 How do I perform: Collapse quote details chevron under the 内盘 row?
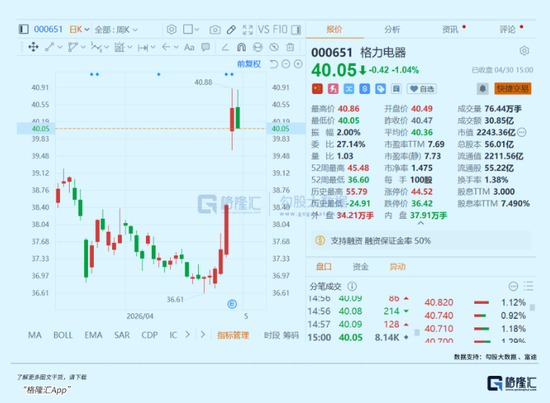pos(421,223)
